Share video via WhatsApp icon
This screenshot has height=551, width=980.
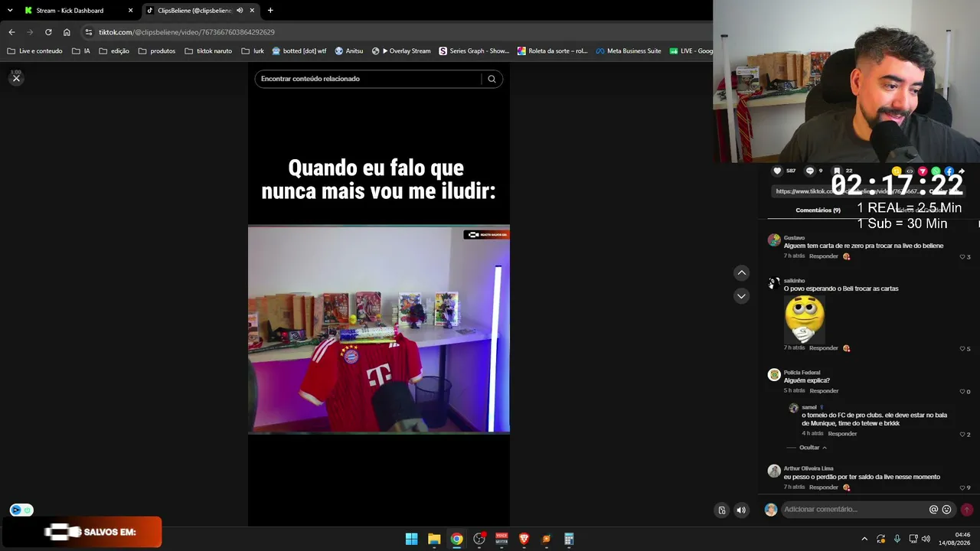pyautogui.click(x=936, y=171)
